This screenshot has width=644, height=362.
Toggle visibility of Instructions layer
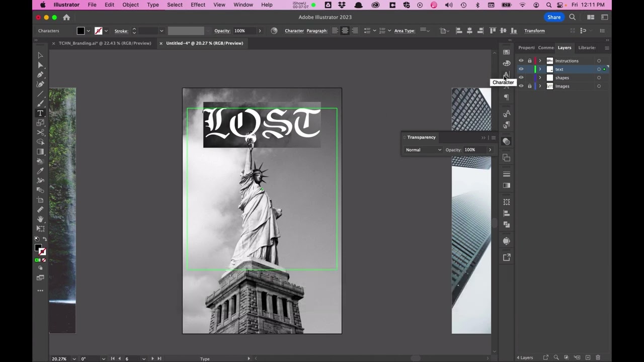pyautogui.click(x=521, y=61)
